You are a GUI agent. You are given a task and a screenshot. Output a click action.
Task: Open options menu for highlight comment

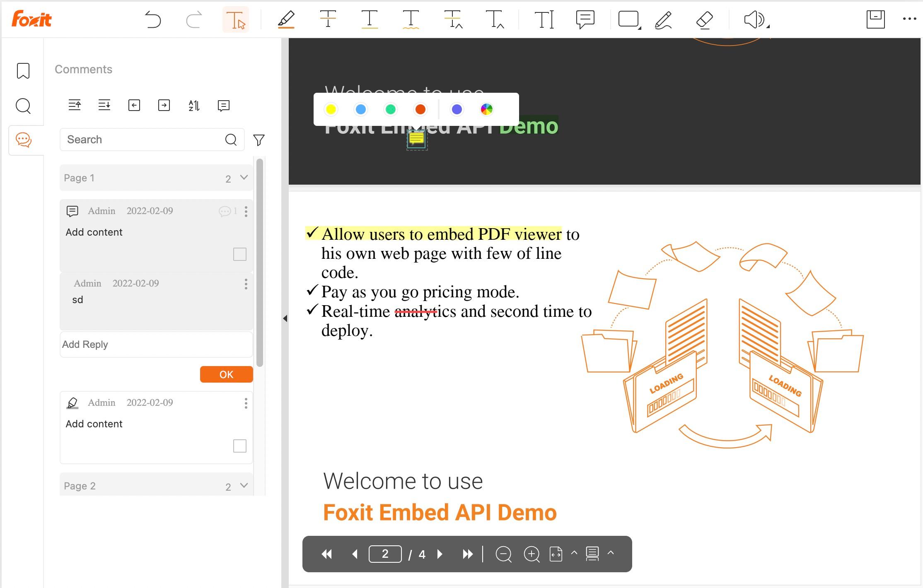click(246, 403)
